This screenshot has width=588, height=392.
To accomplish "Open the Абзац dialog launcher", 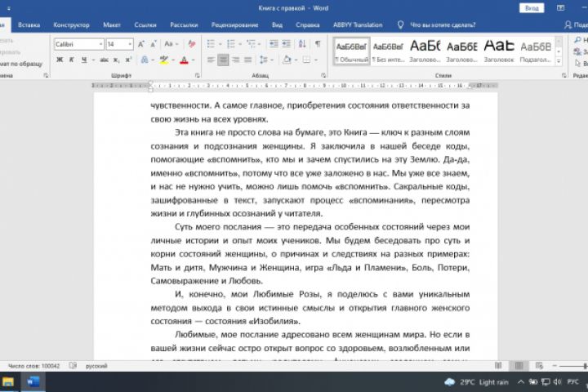I will point(323,75).
